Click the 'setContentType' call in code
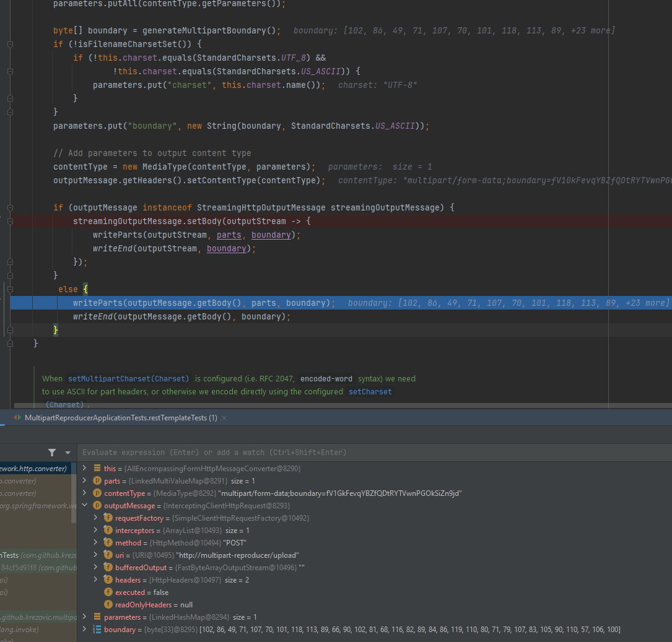 pos(222,180)
